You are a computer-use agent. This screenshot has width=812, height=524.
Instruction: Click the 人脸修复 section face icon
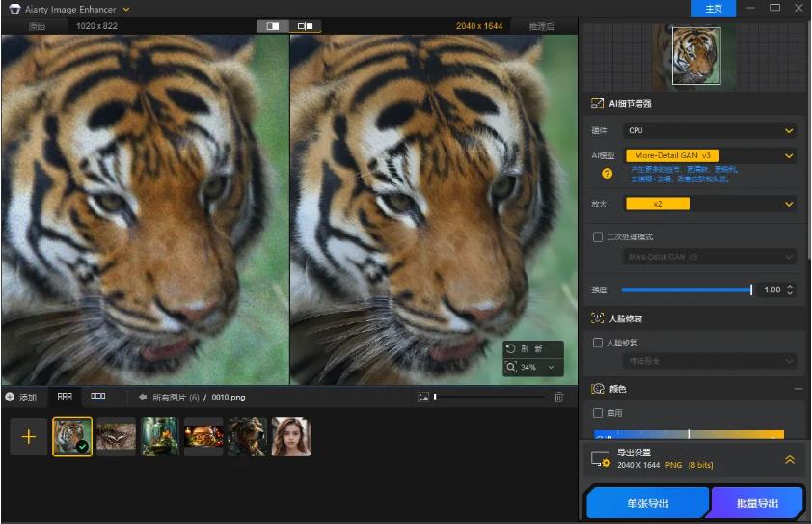point(598,318)
